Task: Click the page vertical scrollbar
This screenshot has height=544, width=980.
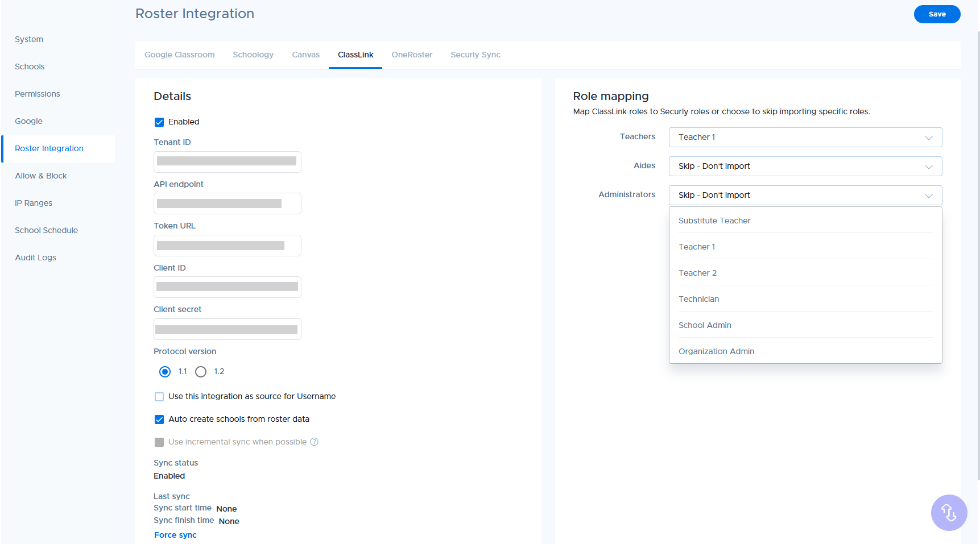Action: click(978, 256)
